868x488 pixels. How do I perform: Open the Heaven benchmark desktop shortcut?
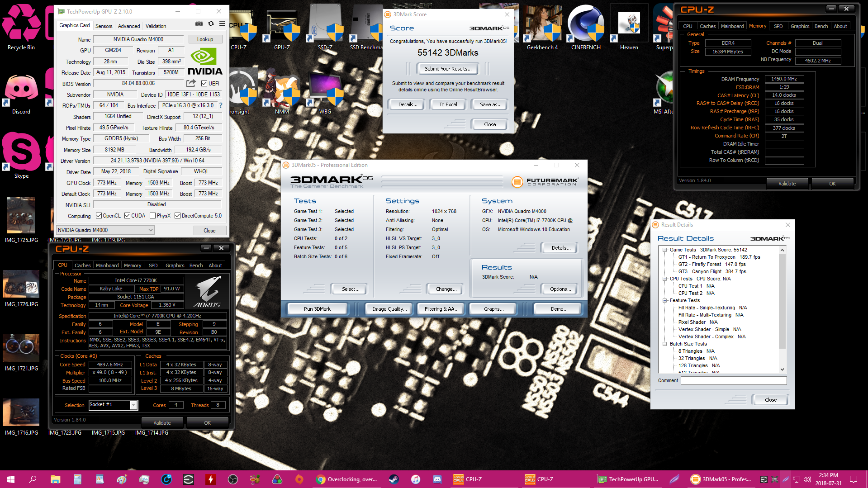[x=629, y=27]
